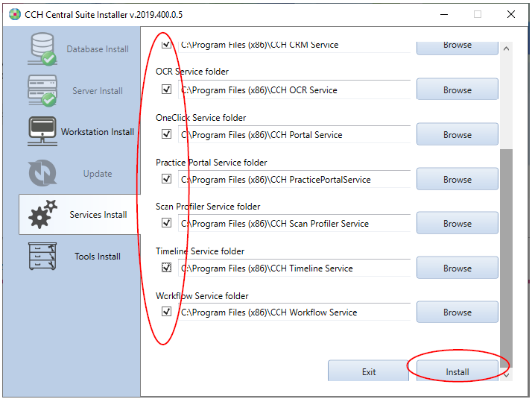Click the Workstation Install monitor icon
532x399 pixels.
pos(42,131)
